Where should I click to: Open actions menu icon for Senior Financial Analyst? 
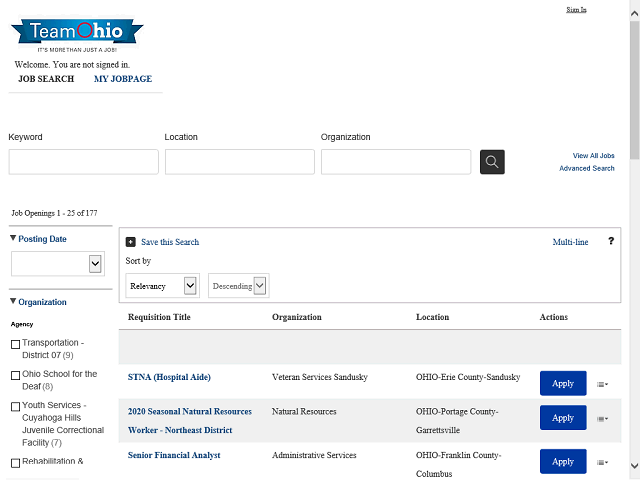602,462
